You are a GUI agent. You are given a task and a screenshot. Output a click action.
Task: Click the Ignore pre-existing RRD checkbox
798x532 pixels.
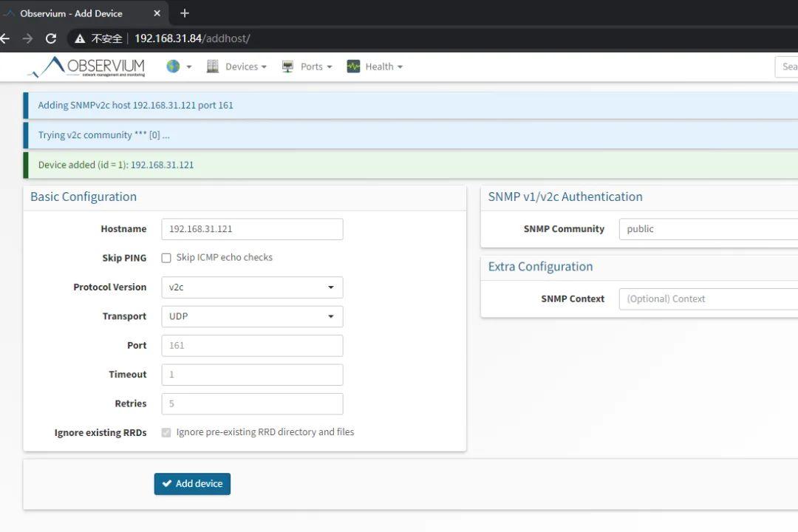point(166,432)
